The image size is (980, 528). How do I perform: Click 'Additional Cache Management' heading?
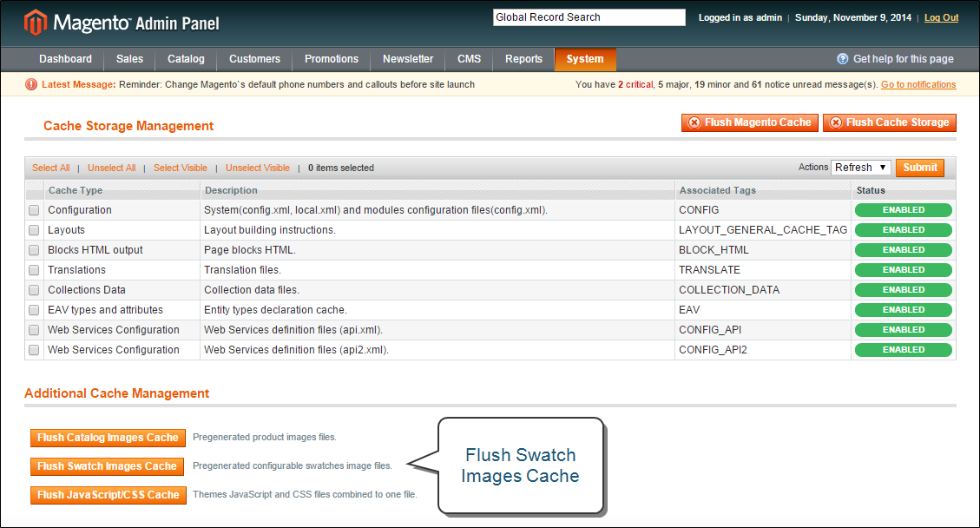coord(117,393)
